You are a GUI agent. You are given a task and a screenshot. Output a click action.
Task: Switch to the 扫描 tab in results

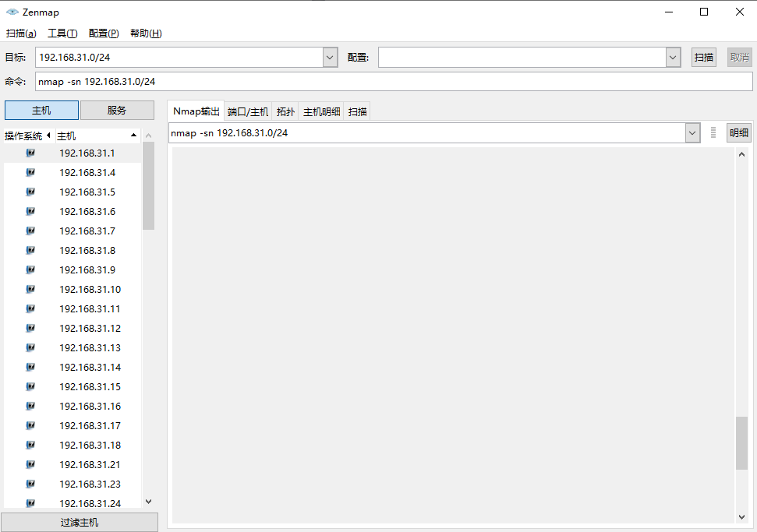pyautogui.click(x=357, y=112)
